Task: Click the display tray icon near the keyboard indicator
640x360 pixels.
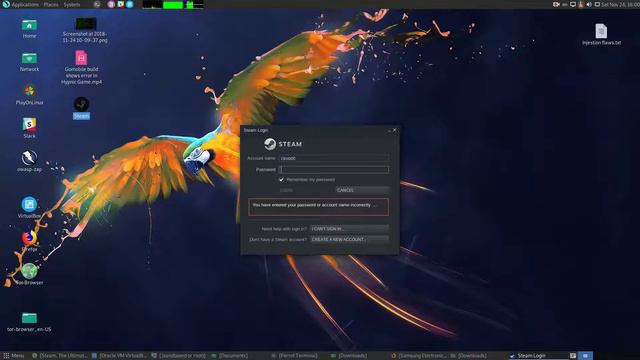Action: tap(573, 4)
